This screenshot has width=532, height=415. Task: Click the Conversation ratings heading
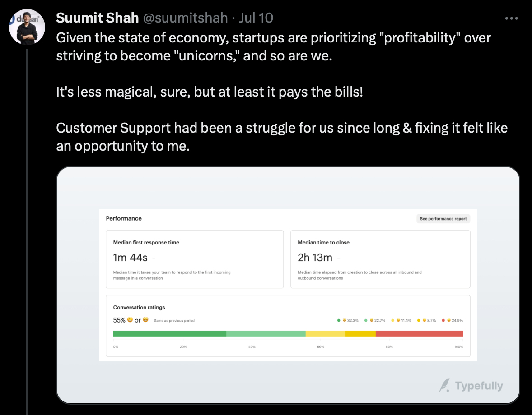coord(139,307)
